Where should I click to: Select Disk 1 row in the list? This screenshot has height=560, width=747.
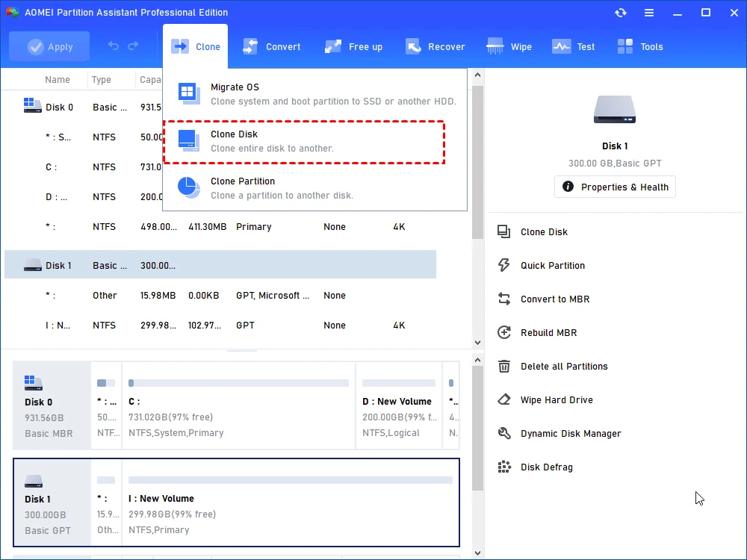(220, 265)
